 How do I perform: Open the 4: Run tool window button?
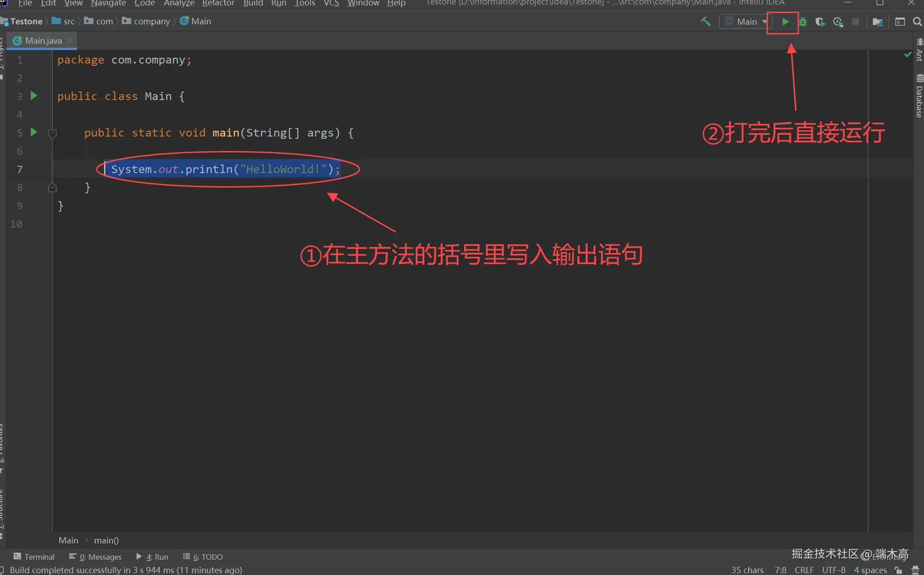[152, 557]
